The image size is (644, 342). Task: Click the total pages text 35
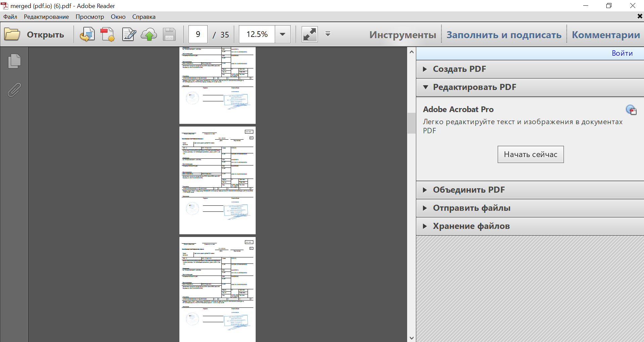click(x=224, y=35)
